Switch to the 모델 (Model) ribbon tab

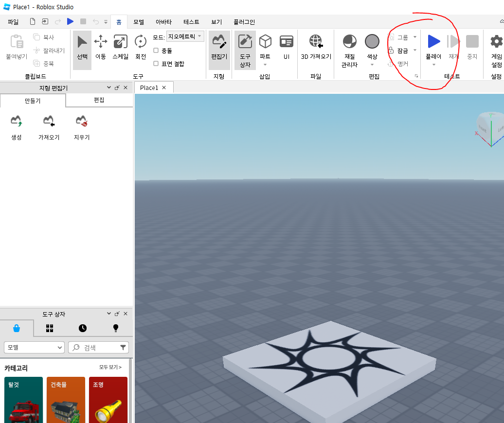point(139,22)
